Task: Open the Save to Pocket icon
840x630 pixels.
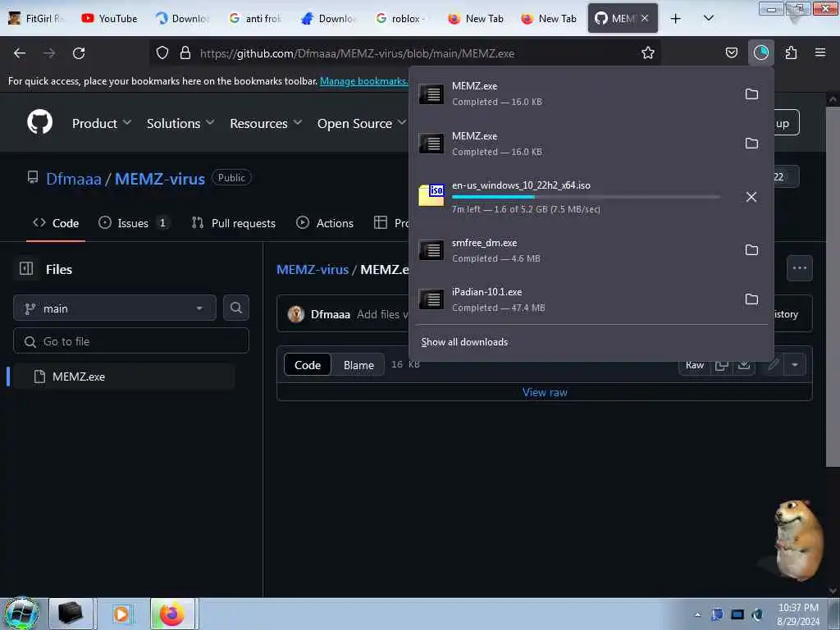Action: pyautogui.click(x=731, y=52)
